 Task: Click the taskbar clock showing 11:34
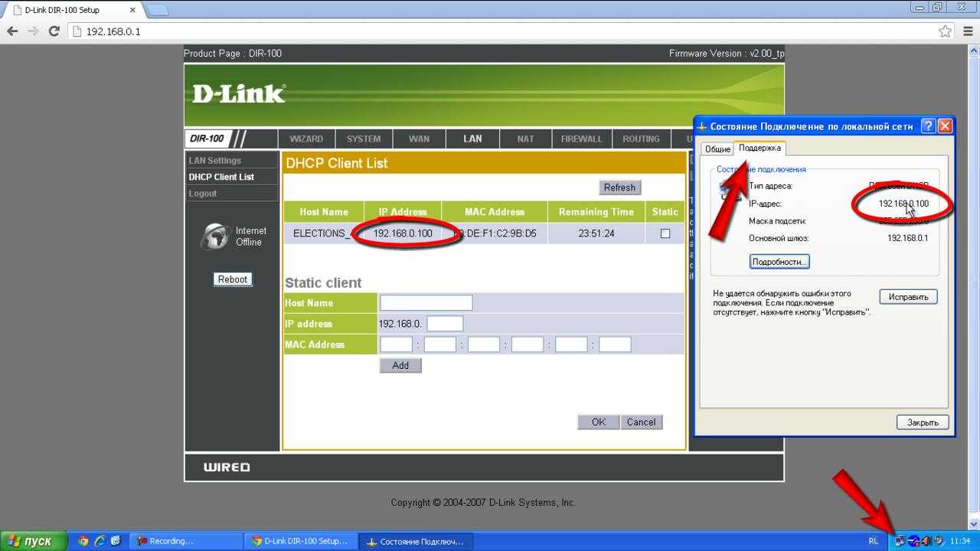pyautogui.click(x=960, y=541)
